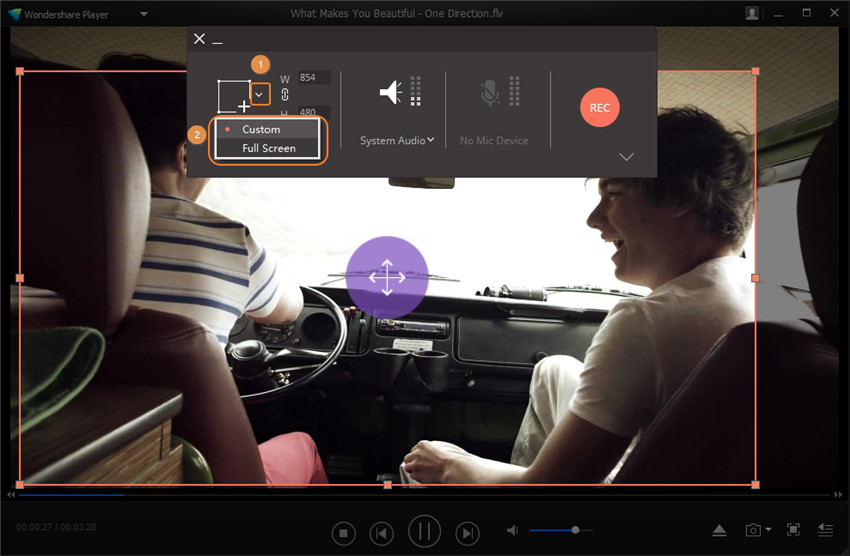Take a snapshot with camera icon

(753, 529)
